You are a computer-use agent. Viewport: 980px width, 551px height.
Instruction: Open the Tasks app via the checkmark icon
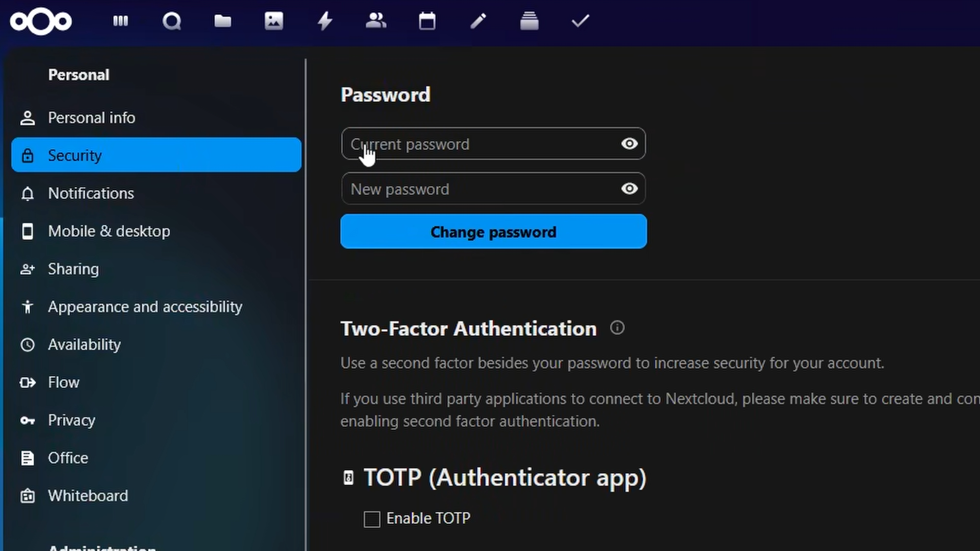tap(579, 21)
